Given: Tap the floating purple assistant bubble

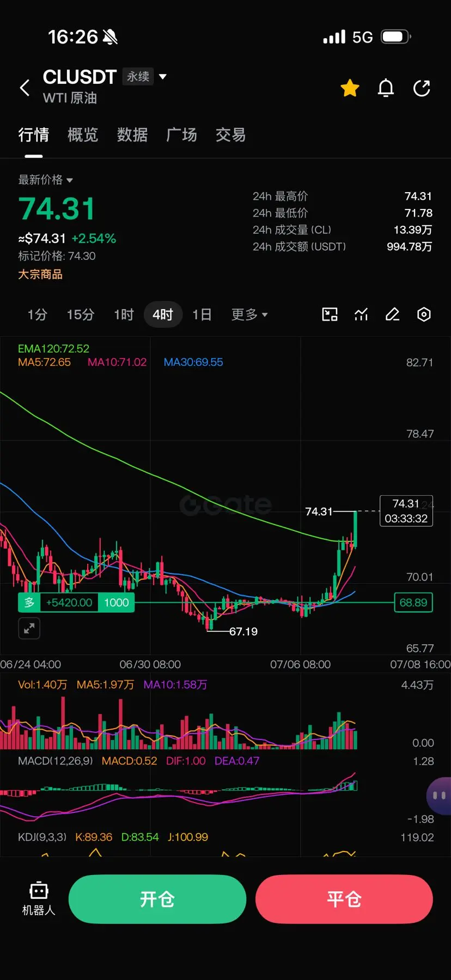Looking at the screenshot, I should tap(438, 796).
